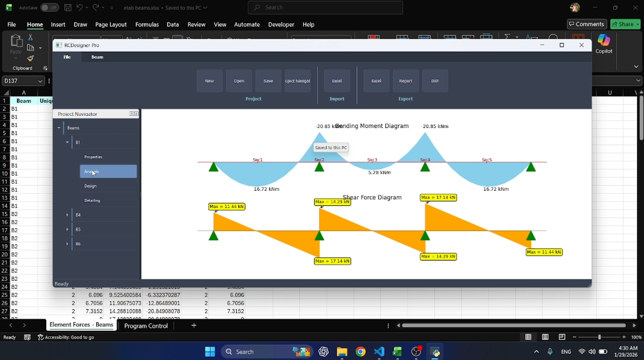This screenshot has width=644, height=360.
Task: Click the zoom slider in status bar
Action: pos(599,337)
